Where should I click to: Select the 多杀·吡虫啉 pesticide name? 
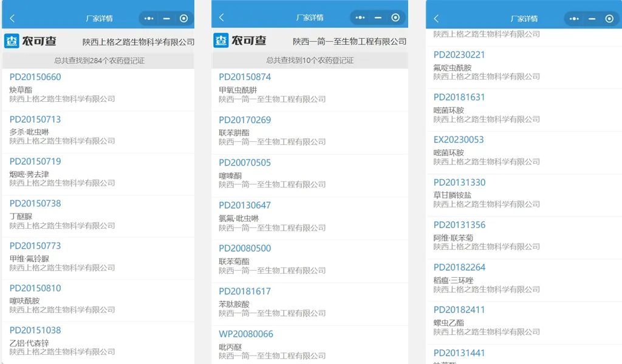29,132
